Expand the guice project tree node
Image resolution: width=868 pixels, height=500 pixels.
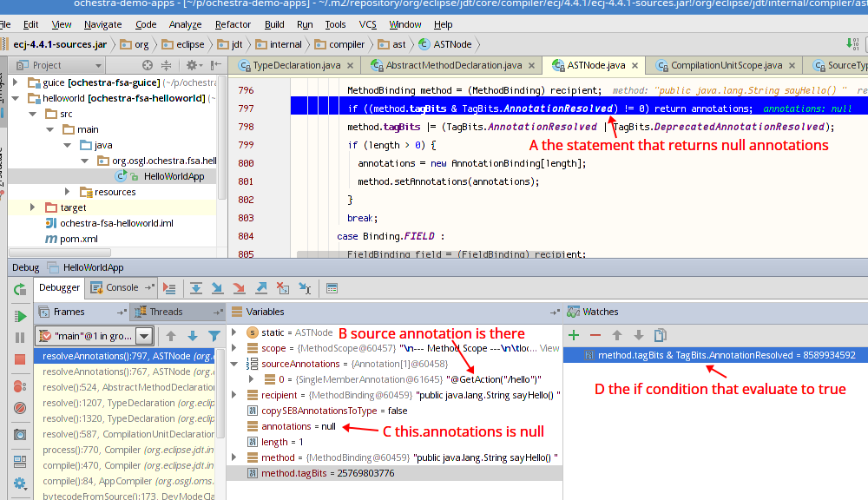tap(15, 82)
